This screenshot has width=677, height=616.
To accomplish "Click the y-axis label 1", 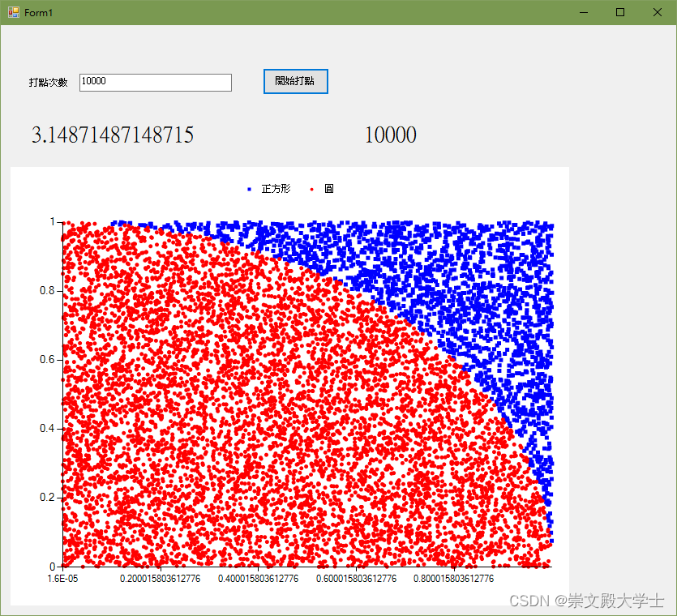I will 53,222.
